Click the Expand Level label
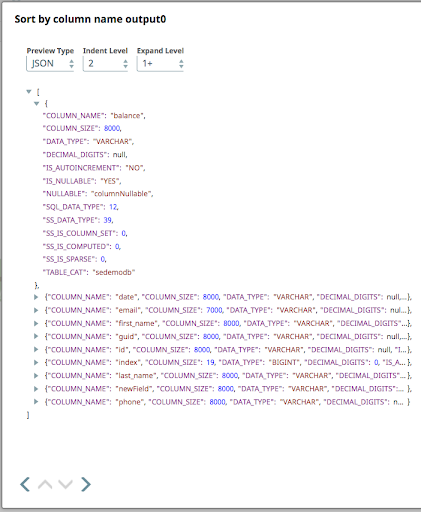Screen dimensions: 421x512 [160, 51]
